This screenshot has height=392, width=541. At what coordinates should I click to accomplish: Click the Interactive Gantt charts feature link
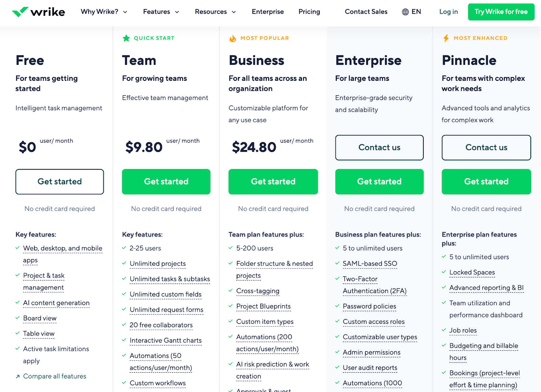tap(166, 340)
